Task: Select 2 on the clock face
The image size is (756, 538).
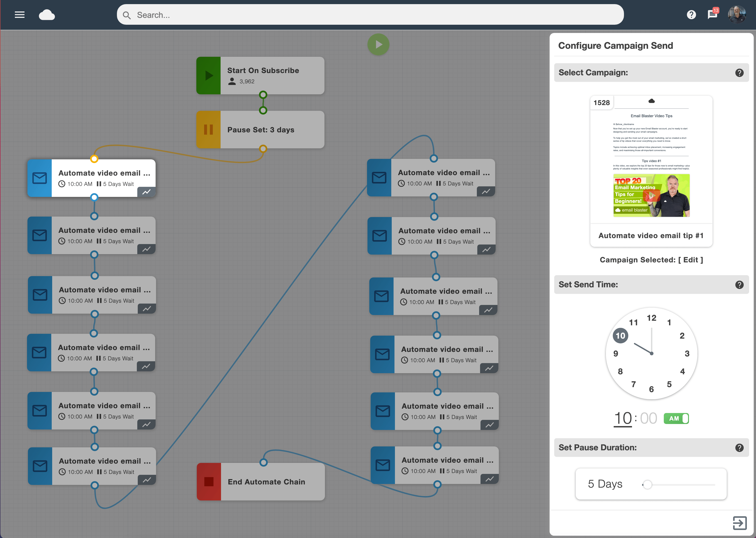Action: click(x=682, y=336)
